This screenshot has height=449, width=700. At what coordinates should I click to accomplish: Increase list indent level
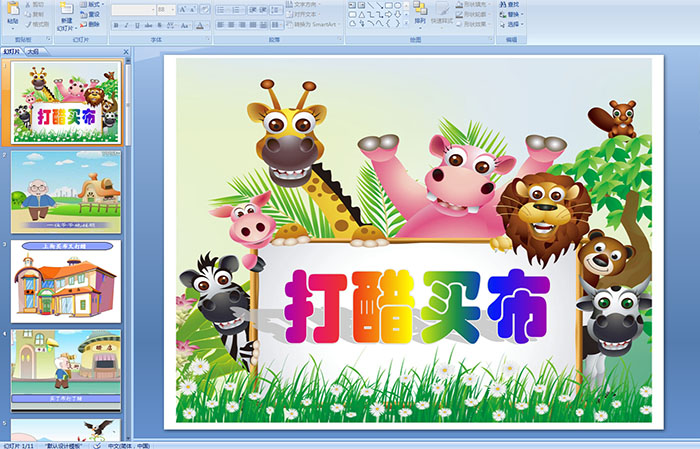[263, 9]
